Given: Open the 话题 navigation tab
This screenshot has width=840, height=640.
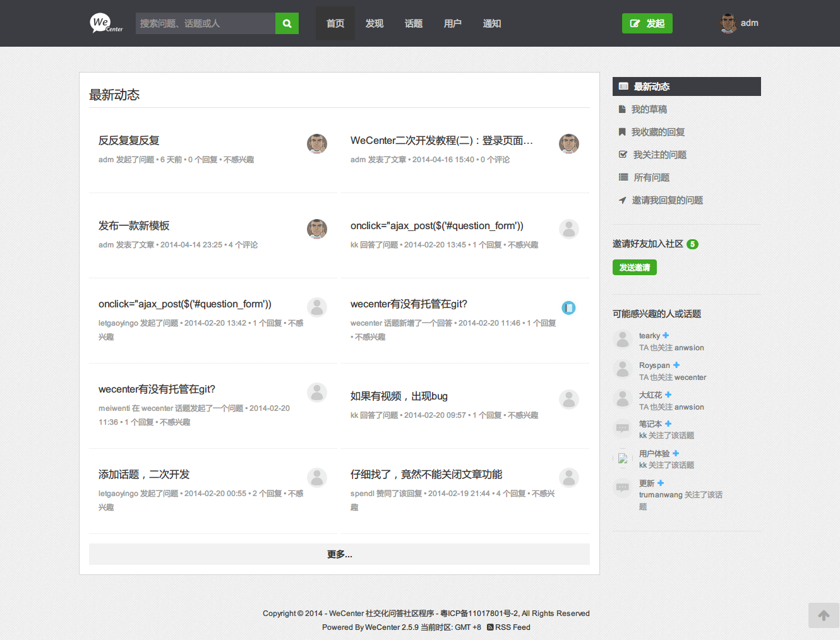Looking at the screenshot, I should [x=414, y=23].
